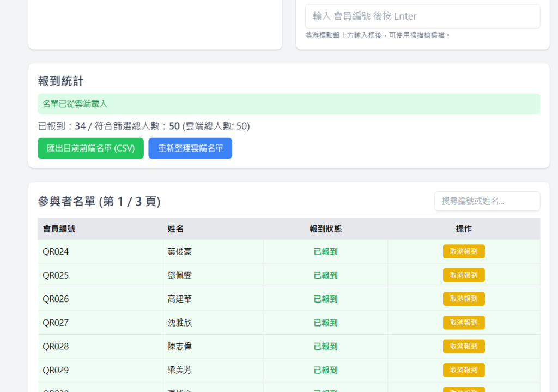Cancel check-in for QR029 梁美芳
Viewport: 558px width, 392px height.
pos(463,370)
